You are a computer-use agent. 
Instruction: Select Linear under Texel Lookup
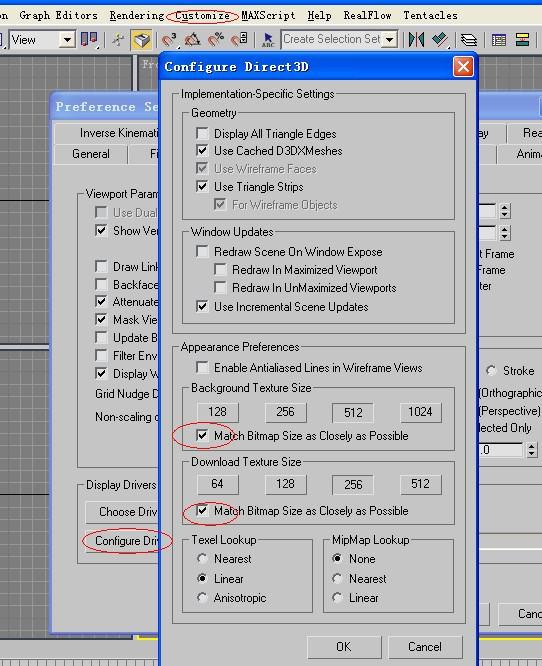(202, 579)
